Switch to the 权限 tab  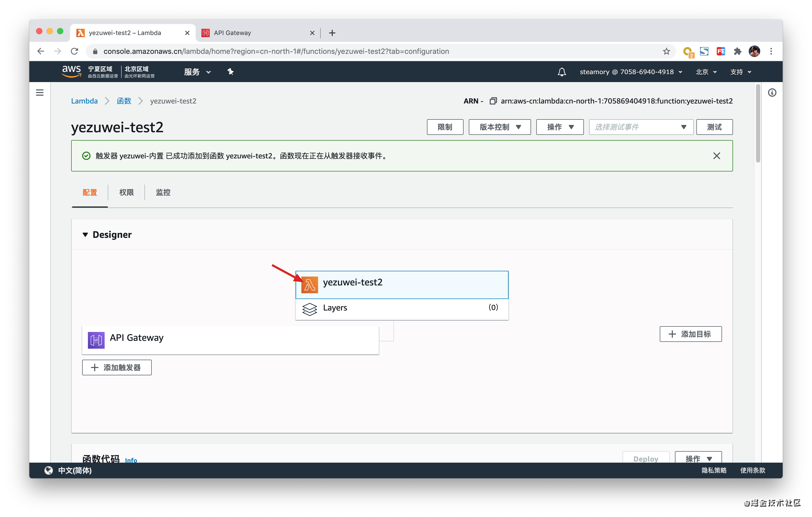pos(126,192)
